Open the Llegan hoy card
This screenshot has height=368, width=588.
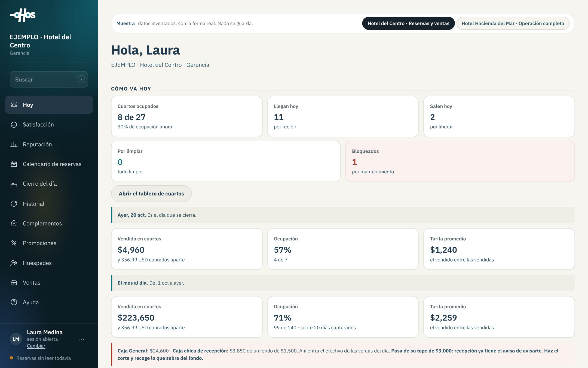(x=343, y=116)
